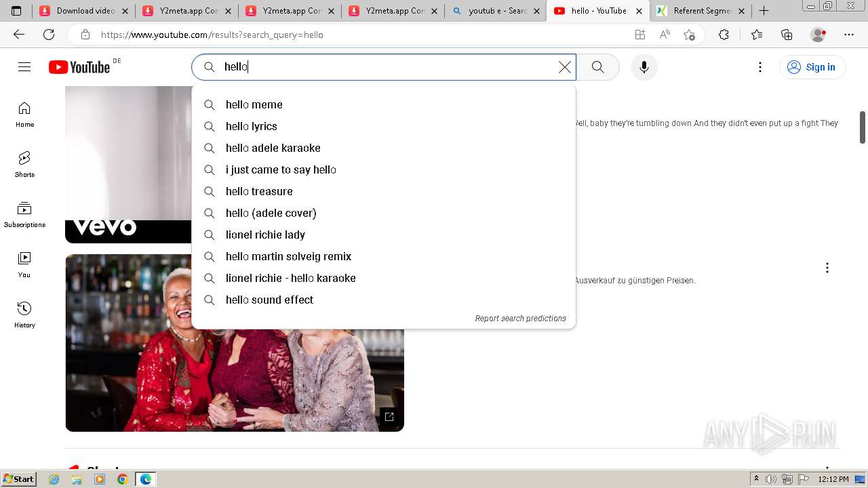Switch to the 'youtub e - Search' tab
Screen dimensions: 868x488
point(497,11)
